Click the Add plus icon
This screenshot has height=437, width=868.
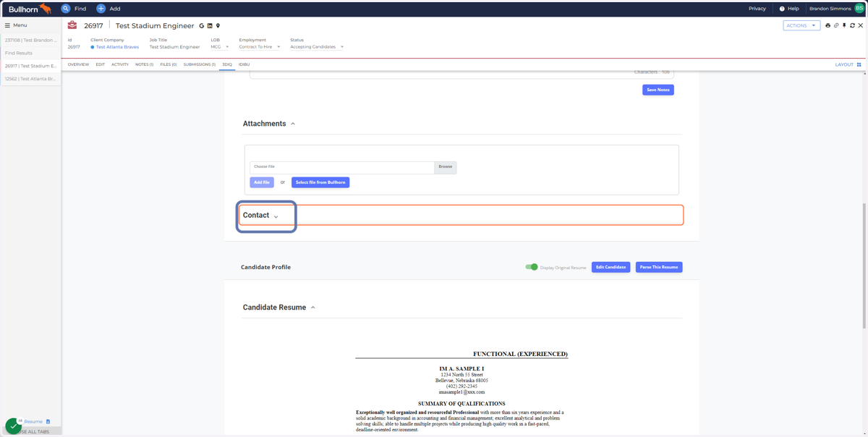tap(101, 9)
